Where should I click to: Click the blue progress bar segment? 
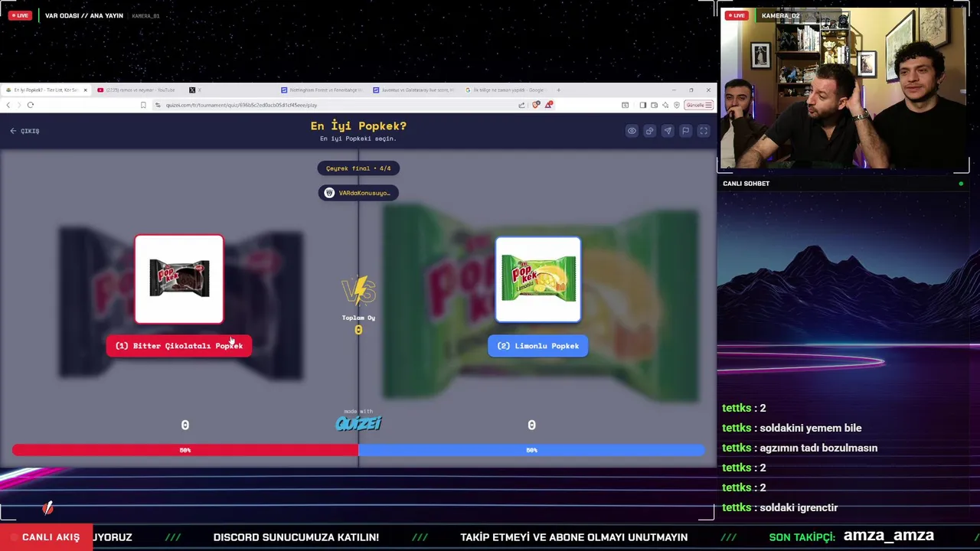(531, 450)
